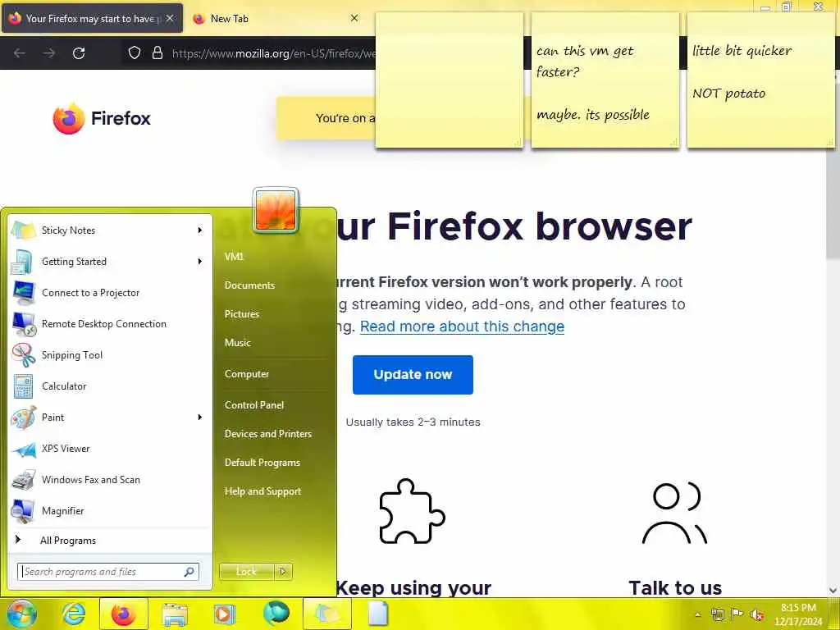Click Search programs and files box
Viewport: 840px width, 630px height.
coord(107,572)
